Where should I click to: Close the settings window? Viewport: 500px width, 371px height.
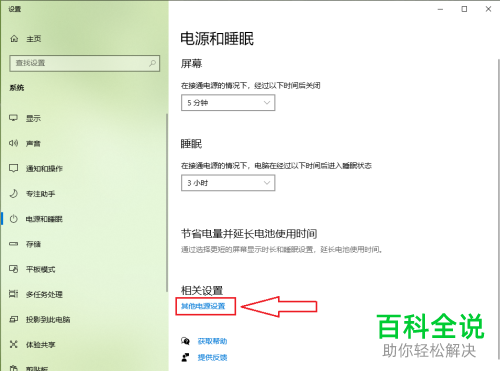click(488, 9)
